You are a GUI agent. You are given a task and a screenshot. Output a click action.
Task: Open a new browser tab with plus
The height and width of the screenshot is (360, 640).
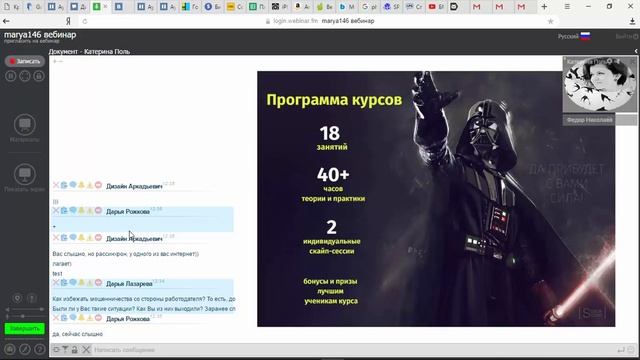click(x=544, y=7)
